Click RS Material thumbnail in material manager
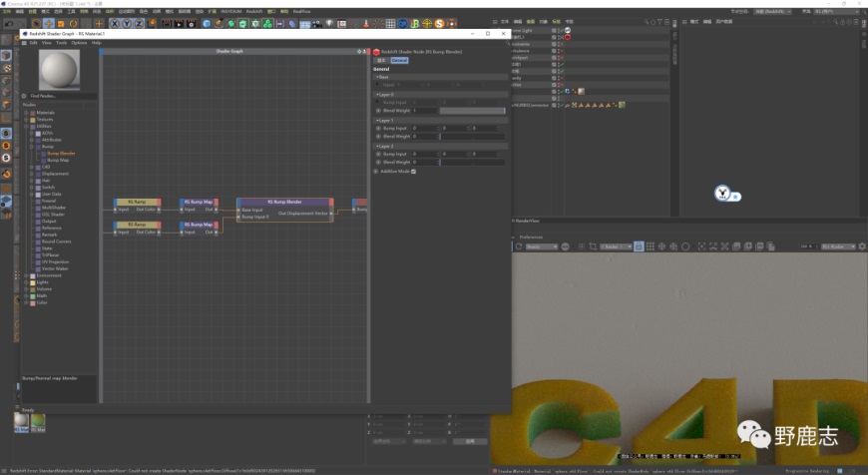Viewport: 868px width, 475px height. [21, 422]
